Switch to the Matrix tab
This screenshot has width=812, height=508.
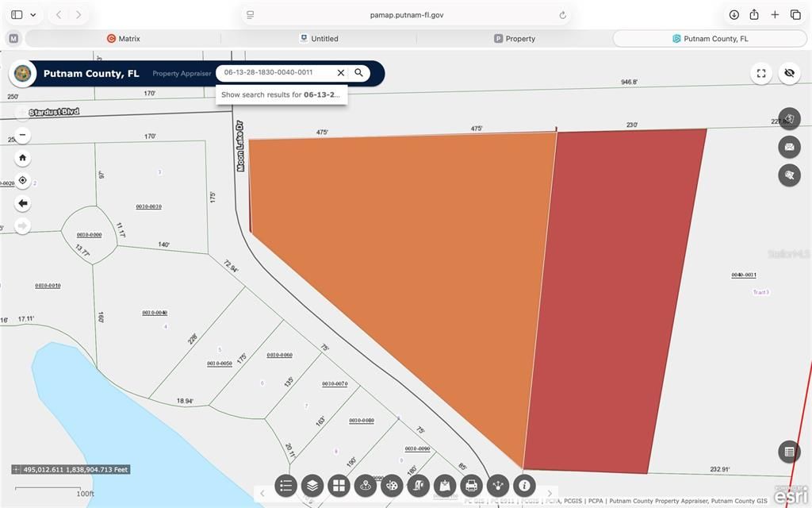tap(124, 38)
